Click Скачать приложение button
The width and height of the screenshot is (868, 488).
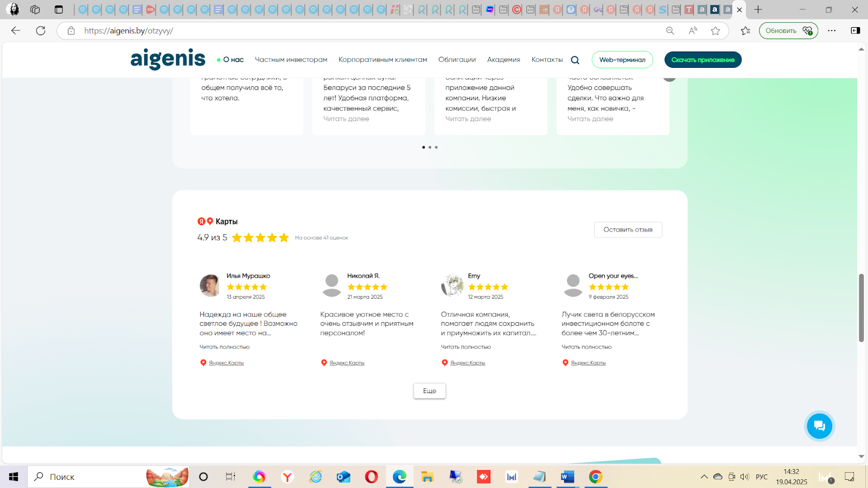703,60
